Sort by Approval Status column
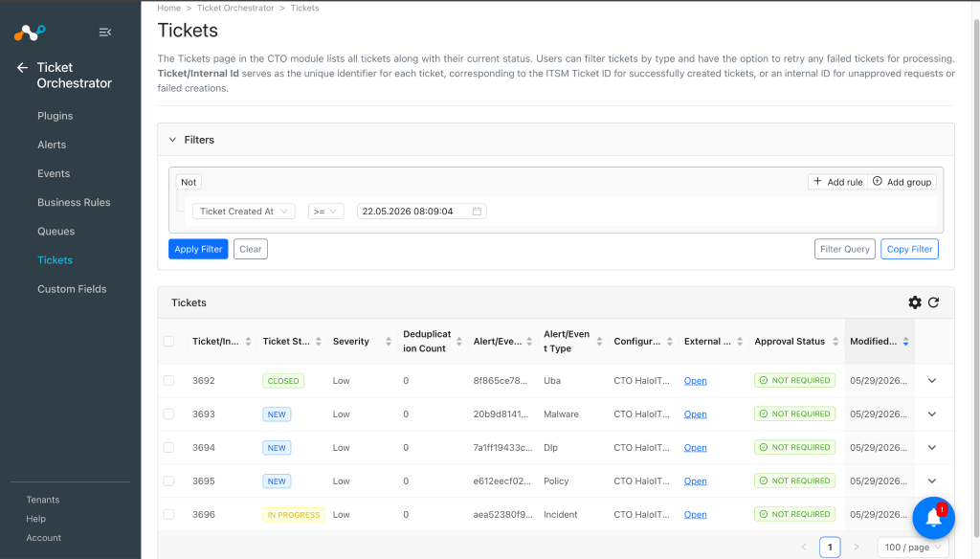Image resolution: width=980 pixels, height=559 pixels. 835,342
